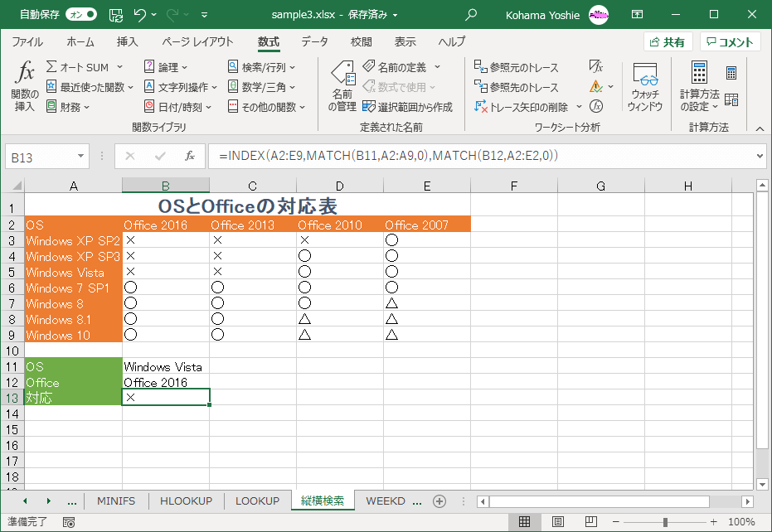The width and height of the screenshot is (772, 532).
Task: Click the zoom out minus button
Action: (x=615, y=522)
